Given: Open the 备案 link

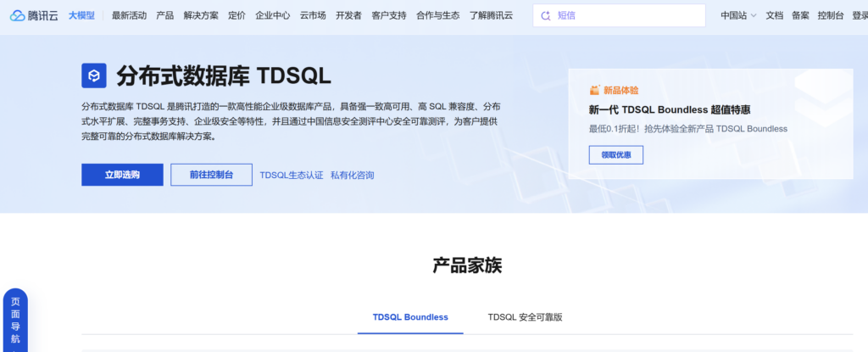Looking at the screenshot, I should point(800,15).
